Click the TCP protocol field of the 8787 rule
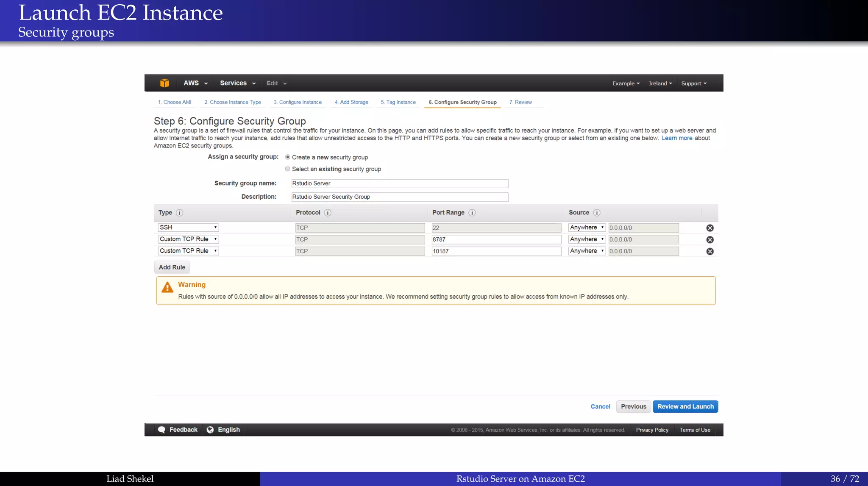Image resolution: width=868 pixels, height=486 pixels. (360, 239)
